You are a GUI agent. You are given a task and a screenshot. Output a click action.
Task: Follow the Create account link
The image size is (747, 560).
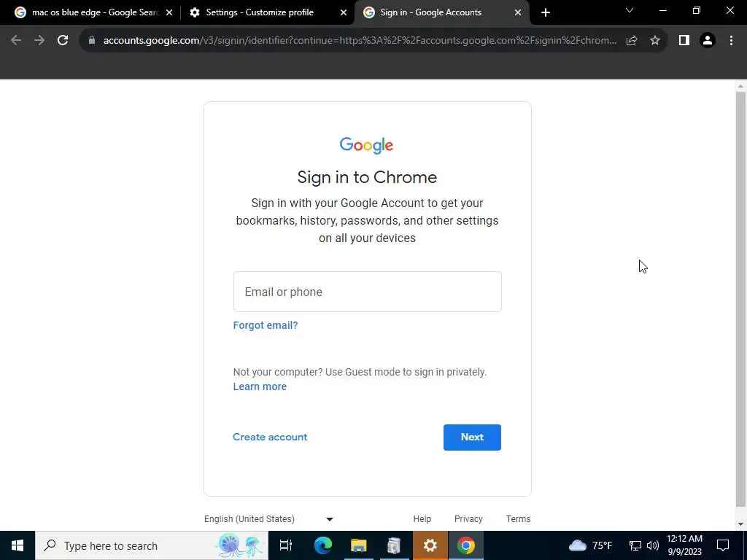click(x=270, y=437)
